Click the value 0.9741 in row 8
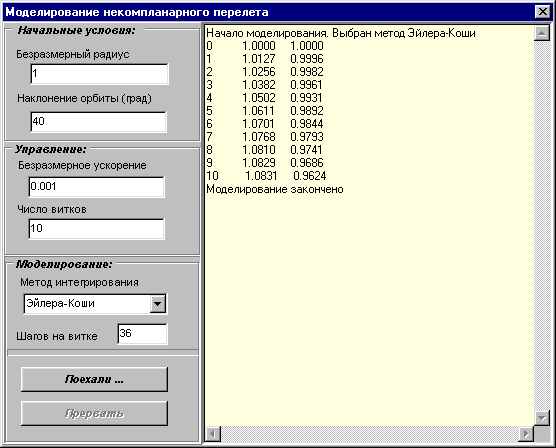Viewport: 556px width, 448px height. point(306,150)
